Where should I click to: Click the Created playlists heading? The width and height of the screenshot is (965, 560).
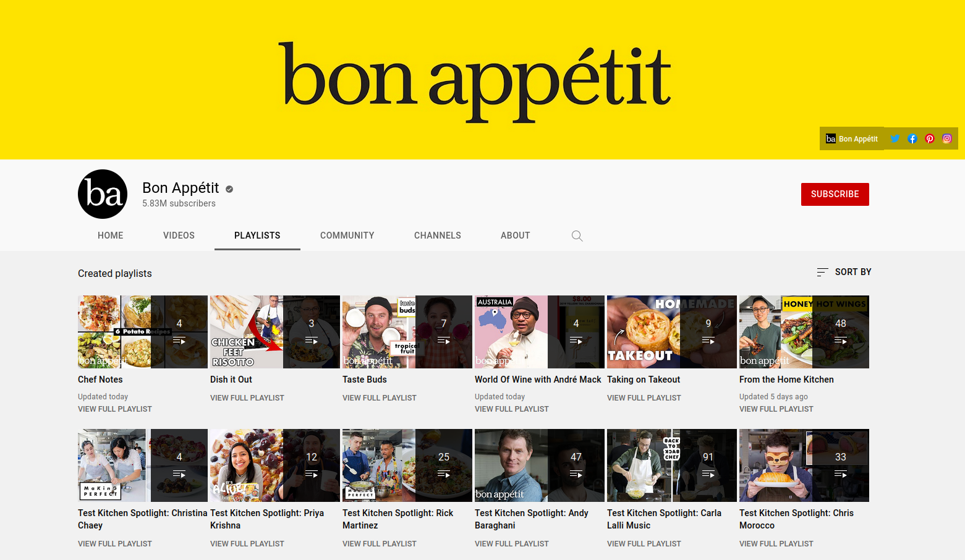tap(115, 273)
